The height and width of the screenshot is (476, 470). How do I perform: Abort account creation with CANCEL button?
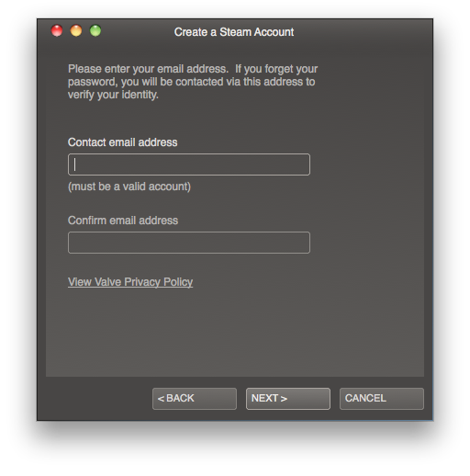382,399
